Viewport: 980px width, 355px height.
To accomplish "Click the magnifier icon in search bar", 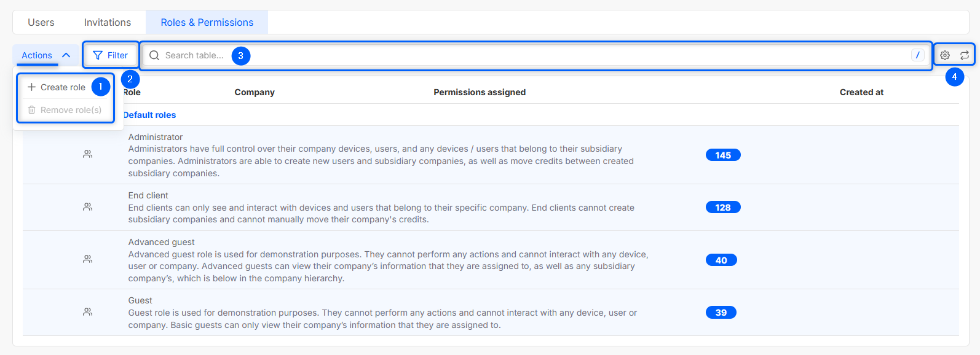I will (x=154, y=55).
